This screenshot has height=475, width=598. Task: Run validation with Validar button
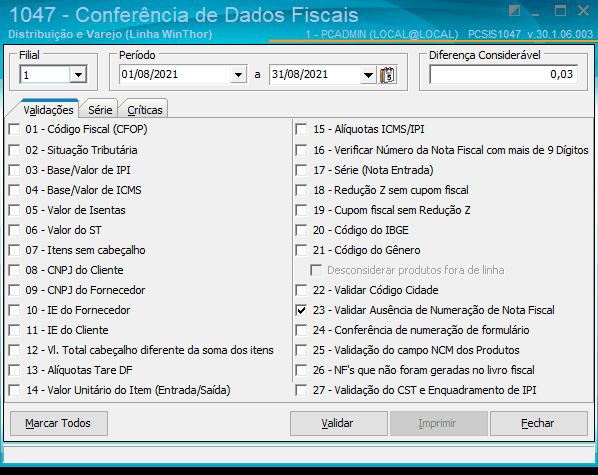339,423
